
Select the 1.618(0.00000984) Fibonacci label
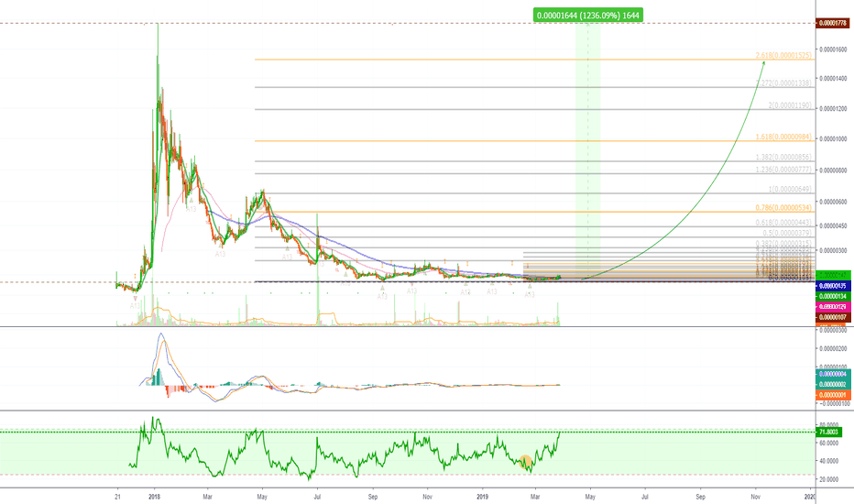tap(783, 137)
